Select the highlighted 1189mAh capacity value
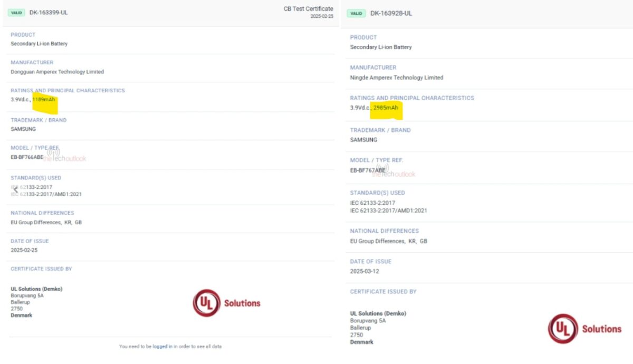Screen dimensions: 633x364 pyautogui.click(x=44, y=100)
